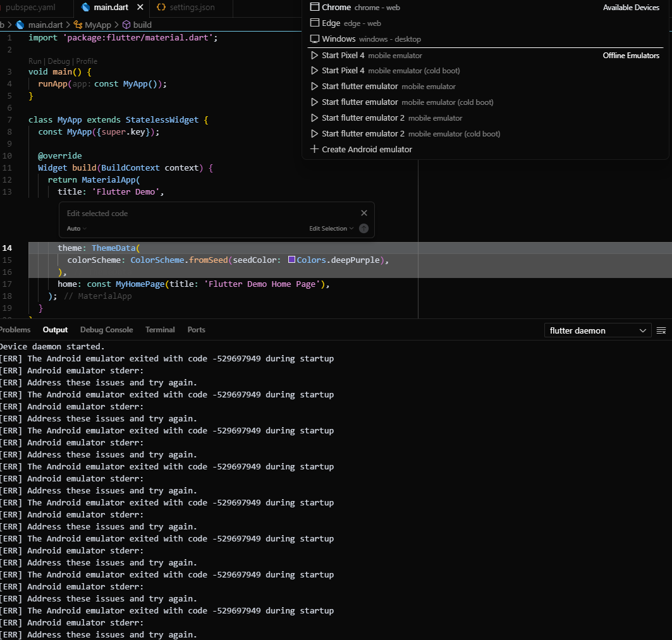
Task: Select the main.dart breadcrumb
Action: pyautogui.click(x=46, y=25)
